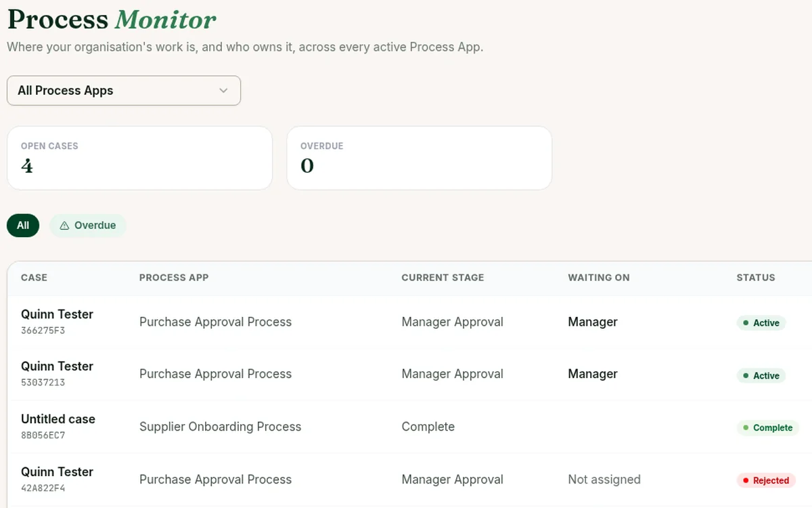Screen dimensions: 812x508
Task: Click the chevron in All Process Apps selector
Action: click(223, 91)
